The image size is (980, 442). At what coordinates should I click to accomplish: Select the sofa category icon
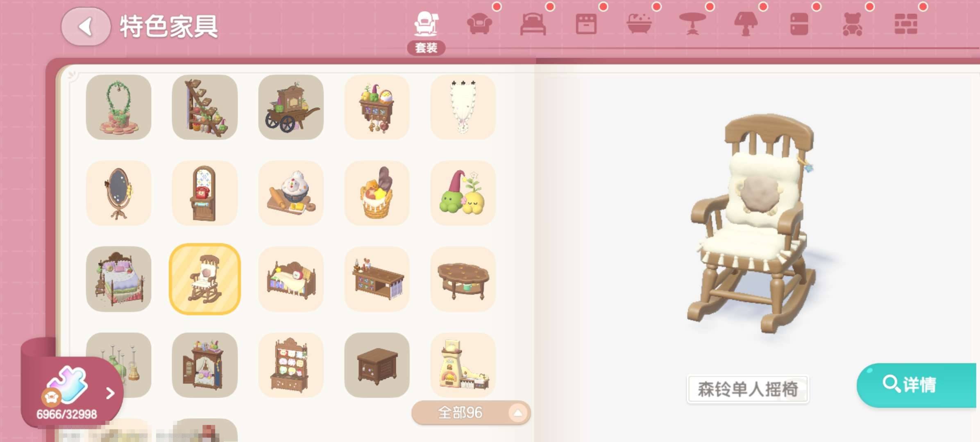tap(479, 24)
